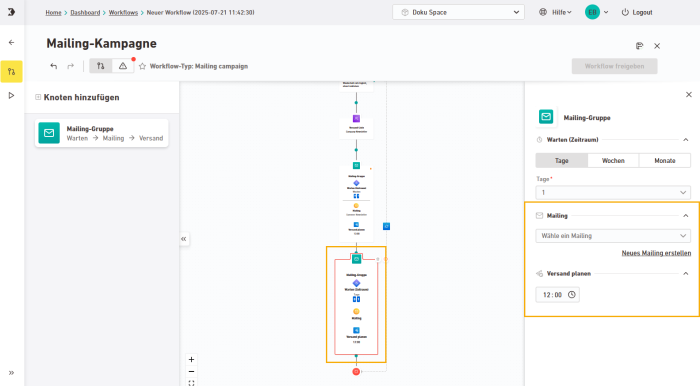This screenshot has width=700, height=386.
Task: Zoom out with the minus button
Action: pyautogui.click(x=192, y=371)
